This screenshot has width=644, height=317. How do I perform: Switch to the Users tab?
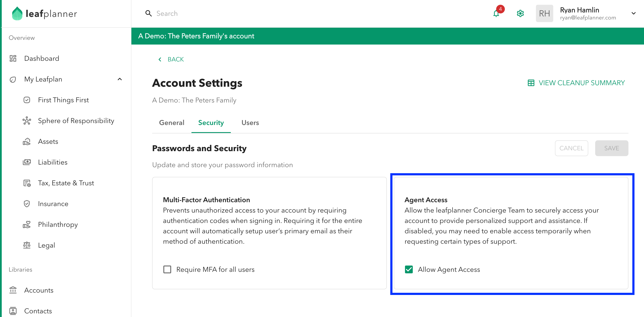click(250, 123)
